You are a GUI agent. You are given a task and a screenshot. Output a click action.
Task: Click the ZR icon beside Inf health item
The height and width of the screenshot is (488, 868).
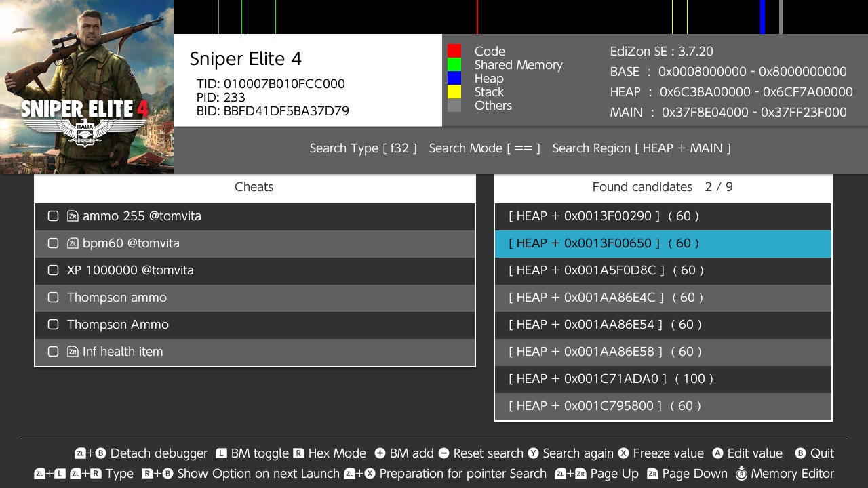73,352
